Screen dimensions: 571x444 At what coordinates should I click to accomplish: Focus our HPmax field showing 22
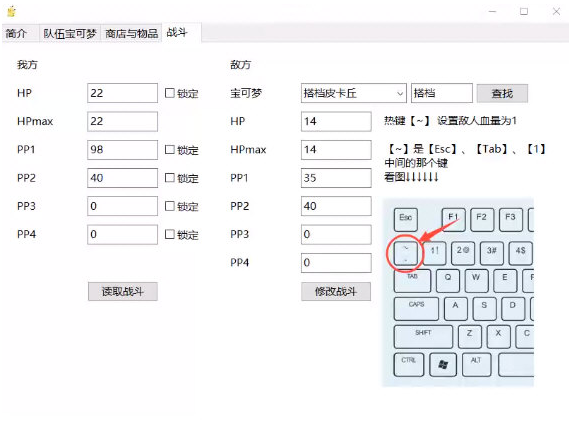pos(122,121)
